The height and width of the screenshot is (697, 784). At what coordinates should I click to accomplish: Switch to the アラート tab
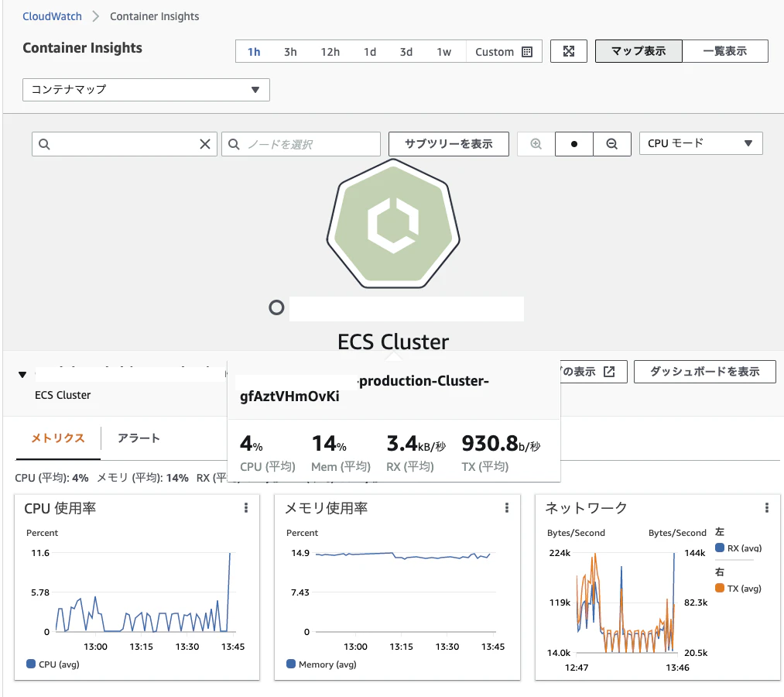(x=139, y=438)
